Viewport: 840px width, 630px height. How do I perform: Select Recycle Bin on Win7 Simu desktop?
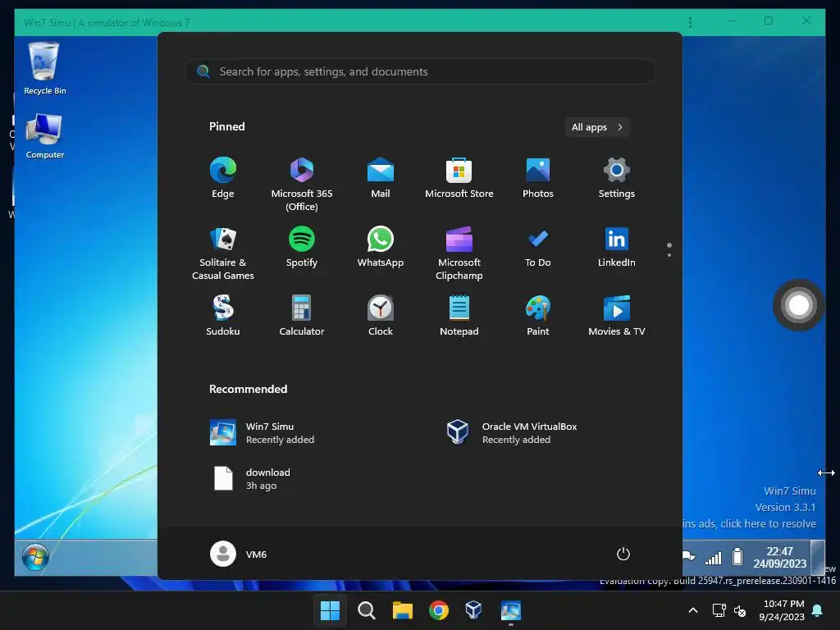pyautogui.click(x=44, y=69)
